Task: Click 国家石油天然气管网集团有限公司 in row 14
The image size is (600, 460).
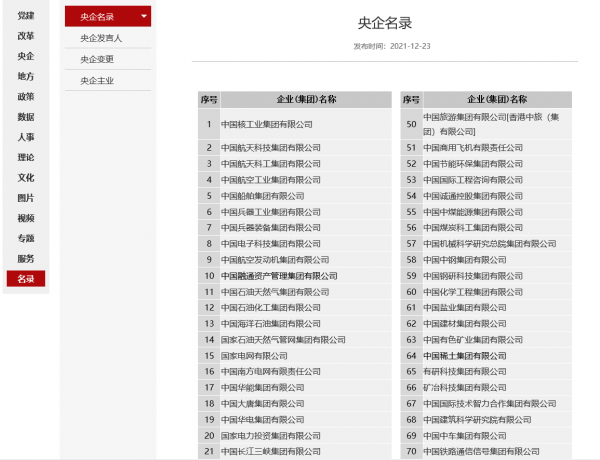Action: pyautogui.click(x=283, y=340)
